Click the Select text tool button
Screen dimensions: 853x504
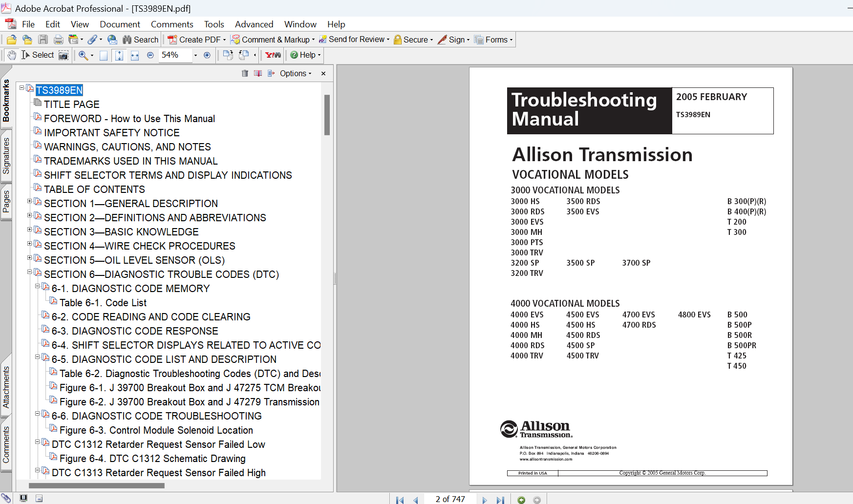[x=38, y=55]
